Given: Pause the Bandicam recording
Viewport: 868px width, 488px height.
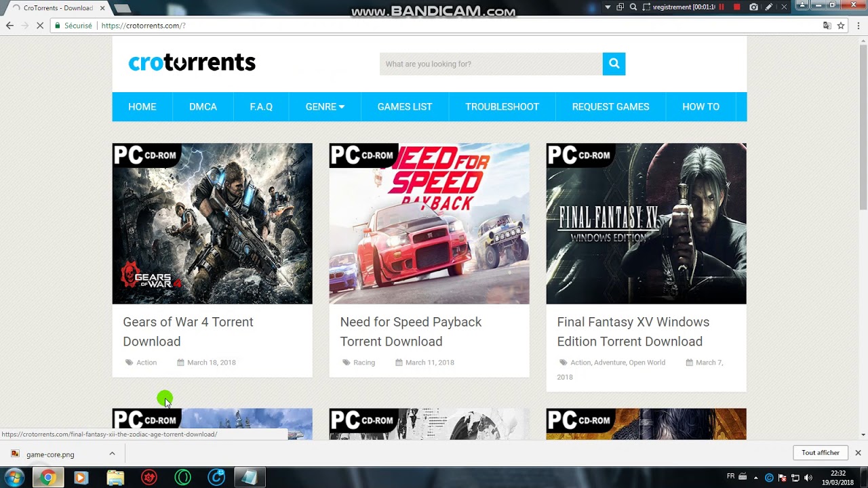Looking at the screenshot, I should pyautogui.click(x=722, y=7).
